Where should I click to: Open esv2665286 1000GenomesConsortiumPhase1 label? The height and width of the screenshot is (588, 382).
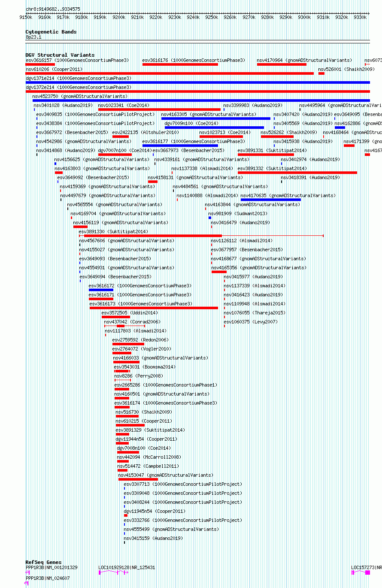point(166,385)
